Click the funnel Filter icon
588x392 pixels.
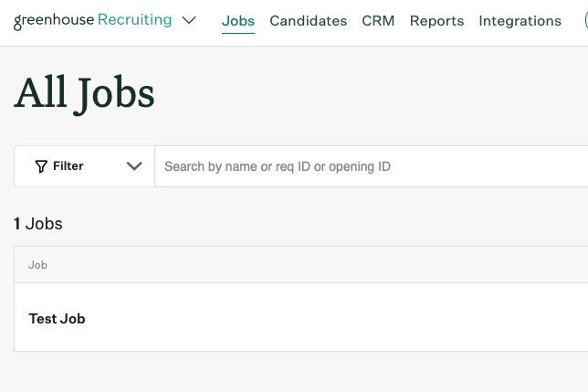41,166
